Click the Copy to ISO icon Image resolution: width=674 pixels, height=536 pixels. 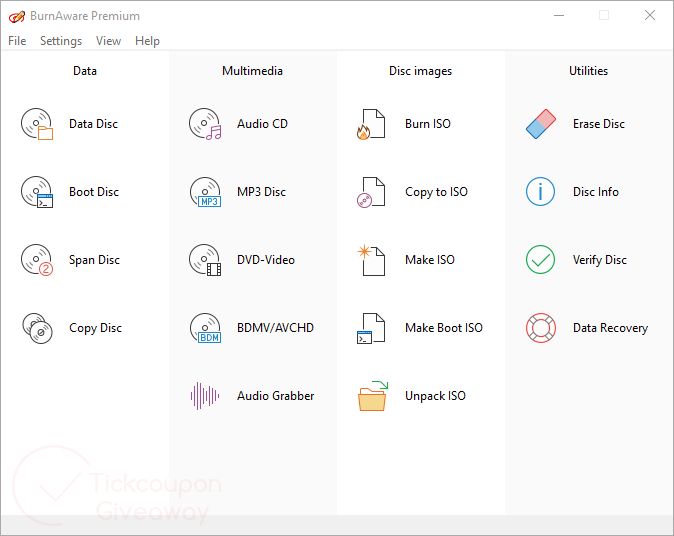[x=371, y=192]
